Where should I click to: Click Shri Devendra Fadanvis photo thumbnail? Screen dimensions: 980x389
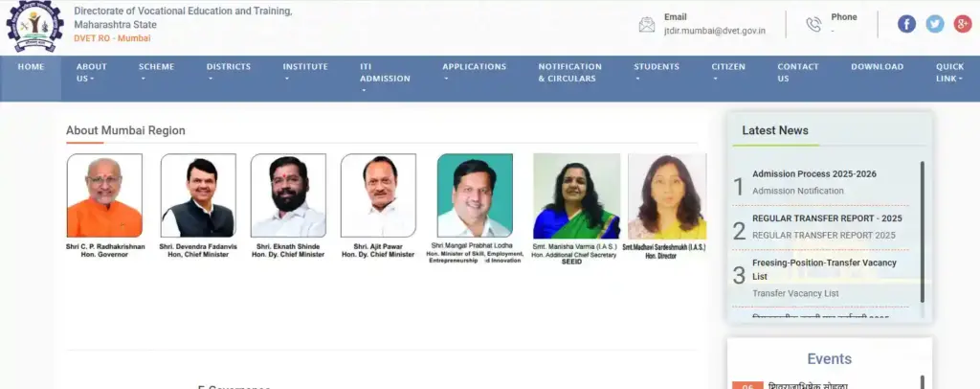(x=198, y=195)
